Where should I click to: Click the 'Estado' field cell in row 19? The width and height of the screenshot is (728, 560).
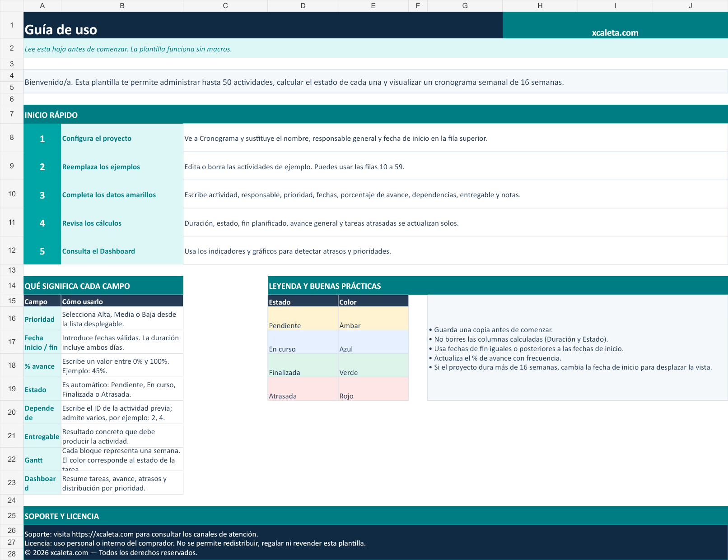42,389
